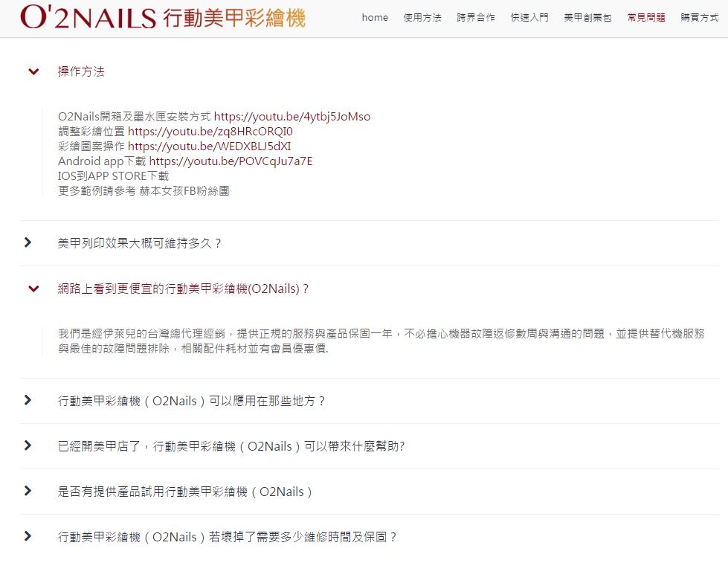The width and height of the screenshot is (728, 586).
Task: Collapse the 網路上看到更便宜的 question chevron
Action: click(x=33, y=289)
